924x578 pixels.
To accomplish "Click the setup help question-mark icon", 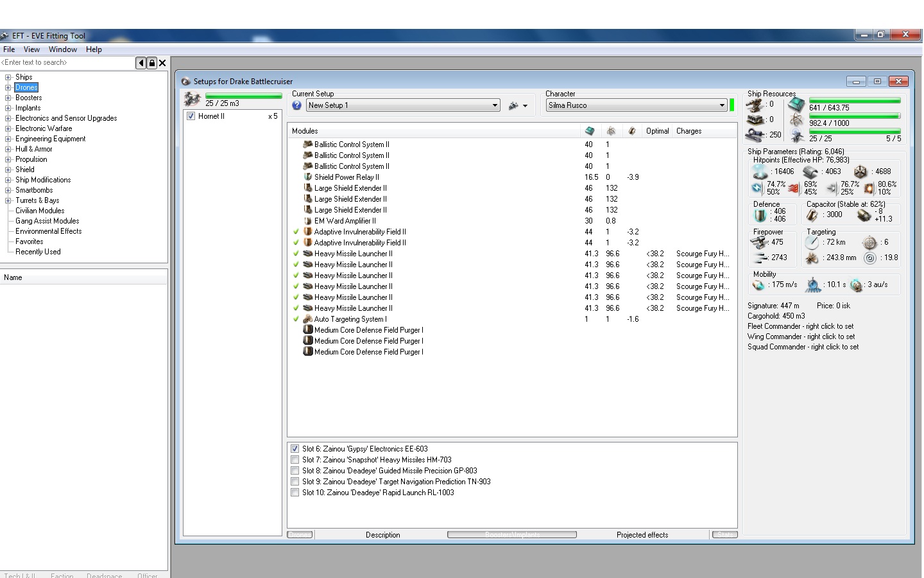I will pos(296,105).
